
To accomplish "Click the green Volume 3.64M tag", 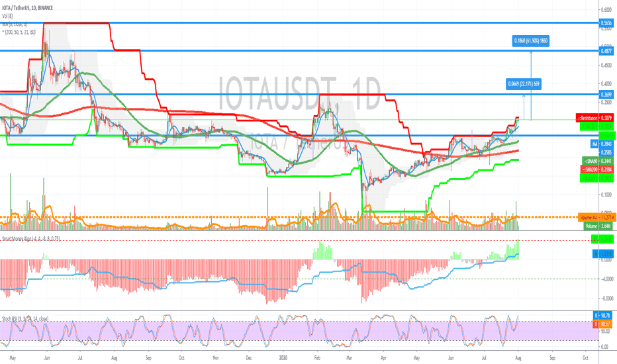I will tap(598, 226).
